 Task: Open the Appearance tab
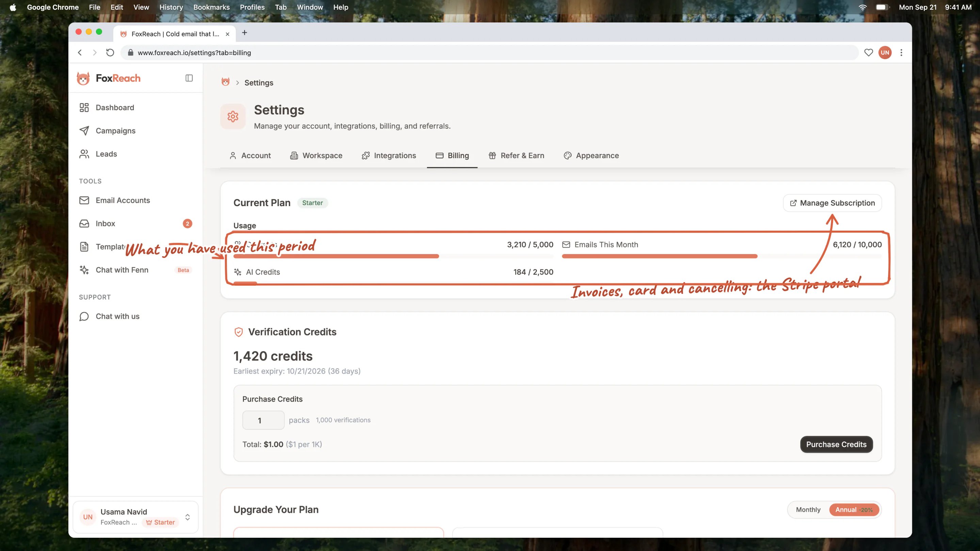[591, 155]
